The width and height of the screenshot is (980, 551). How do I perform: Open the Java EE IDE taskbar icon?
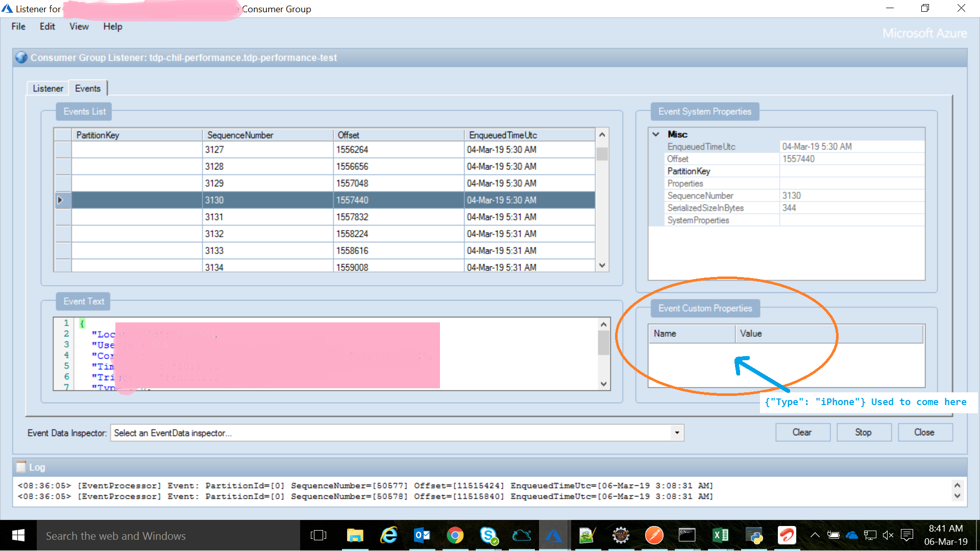[621, 535]
